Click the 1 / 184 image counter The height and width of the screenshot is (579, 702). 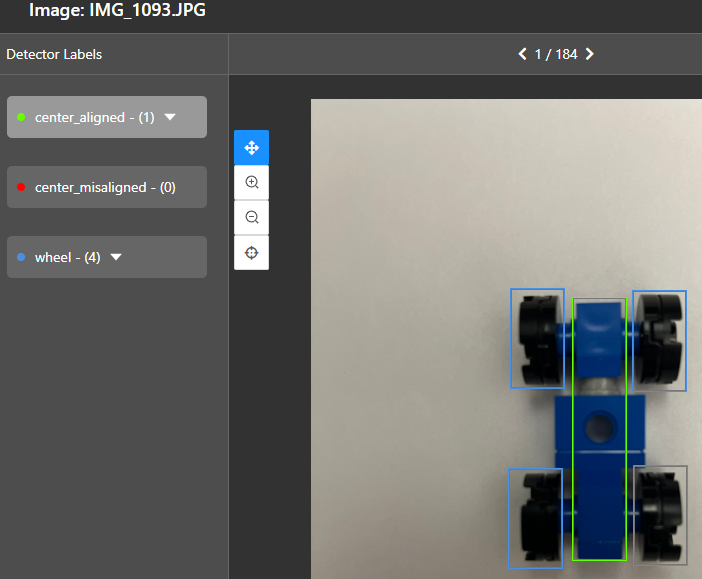(555, 54)
